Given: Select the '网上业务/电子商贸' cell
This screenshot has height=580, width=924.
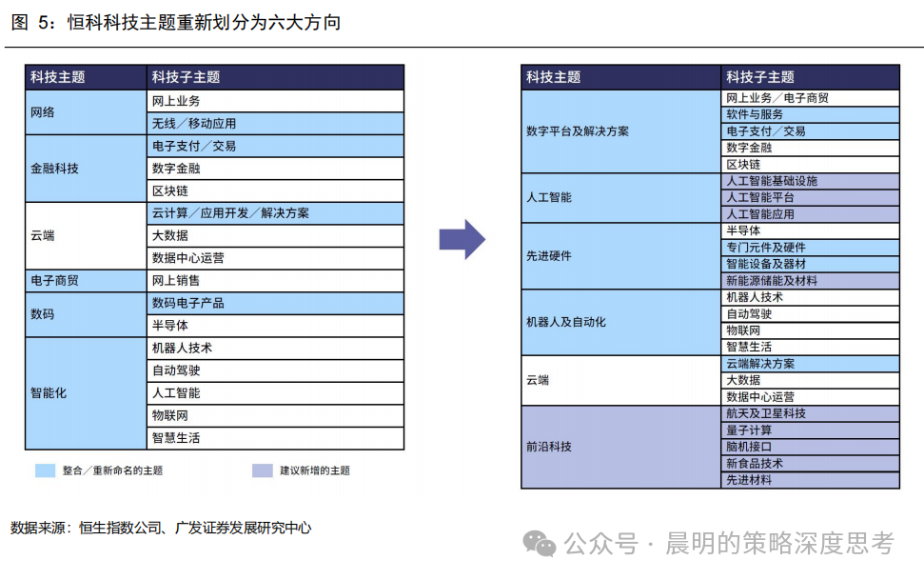Looking at the screenshot, I should click(x=810, y=98).
